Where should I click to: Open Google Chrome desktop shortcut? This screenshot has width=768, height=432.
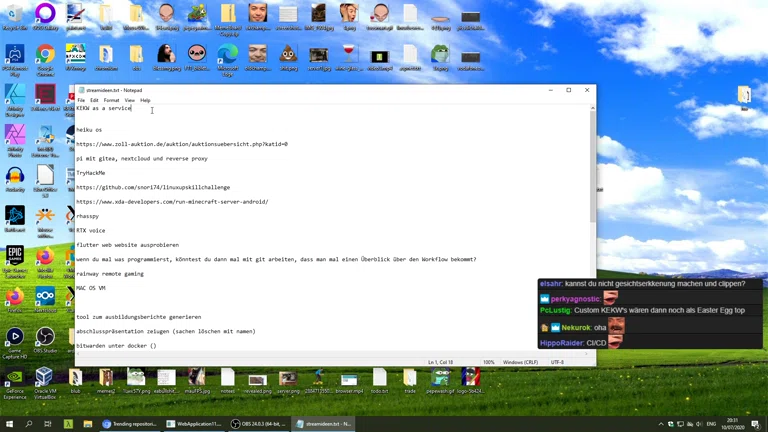[45, 55]
